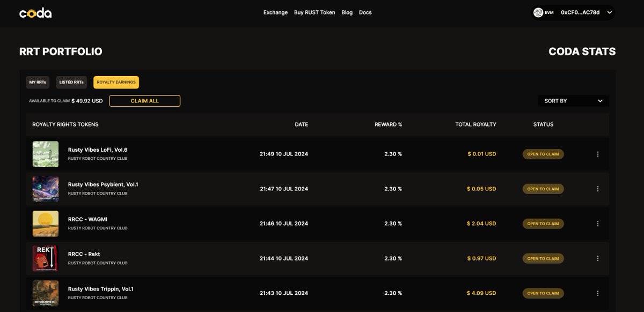Click the EVM network avatar icon
This screenshot has height=312, width=644.
[x=538, y=12]
